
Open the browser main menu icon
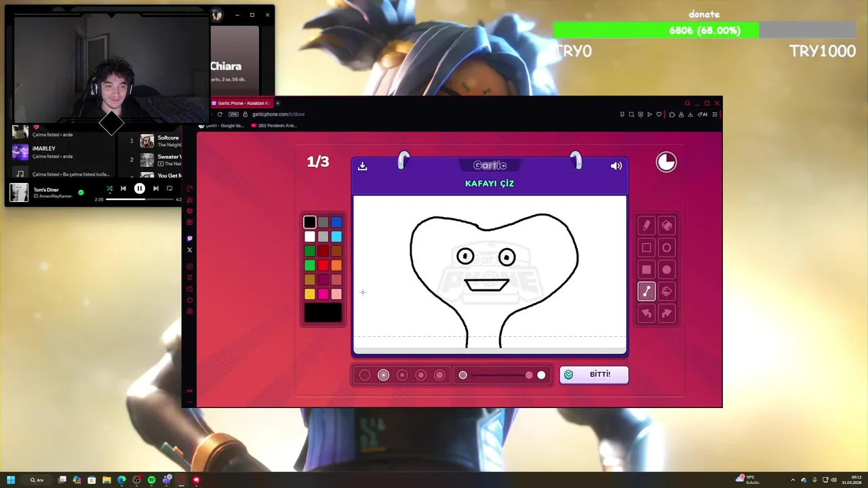pos(714,114)
